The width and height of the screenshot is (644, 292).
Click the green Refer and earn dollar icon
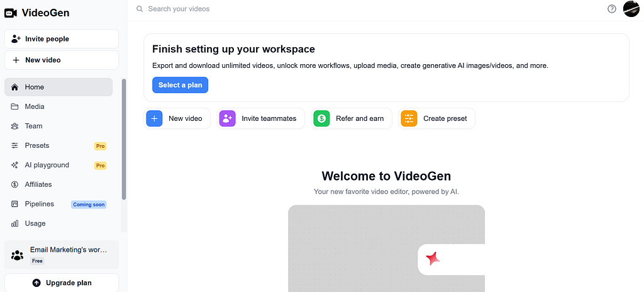coord(321,118)
